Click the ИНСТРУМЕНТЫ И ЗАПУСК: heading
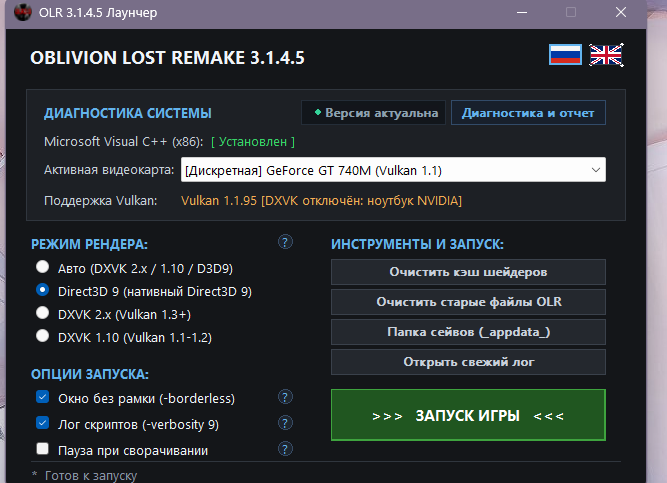667x483 pixels. tap(417, 244)
